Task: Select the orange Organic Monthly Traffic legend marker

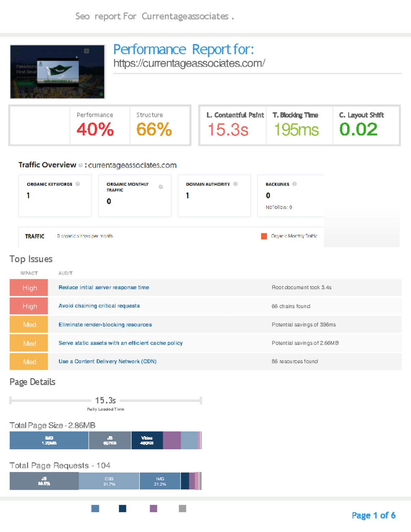Action: (264, 236)
